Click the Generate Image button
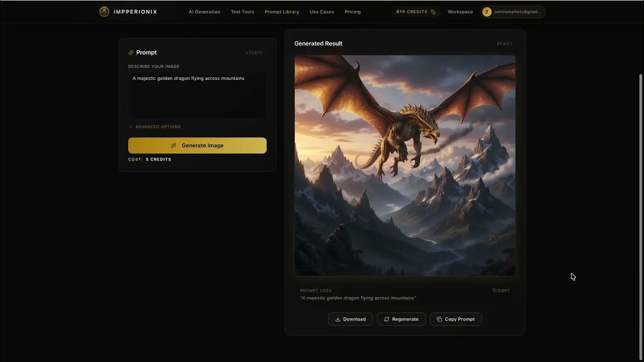The image size is (644, 362). [x=197, y=146]
